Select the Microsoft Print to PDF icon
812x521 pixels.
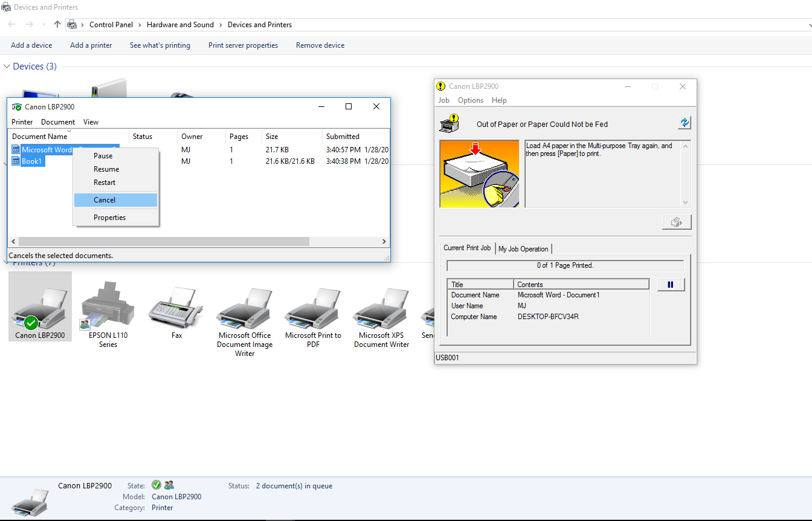point(312,306)
